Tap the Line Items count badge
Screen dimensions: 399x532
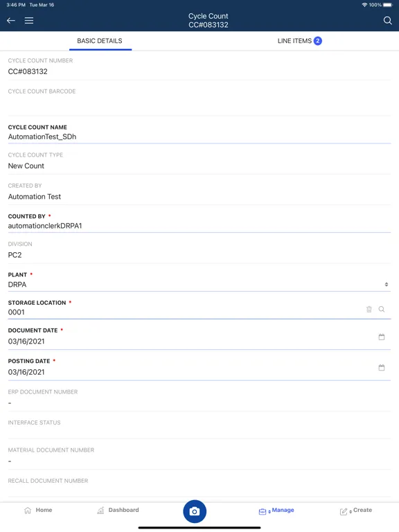pos(317,41)
